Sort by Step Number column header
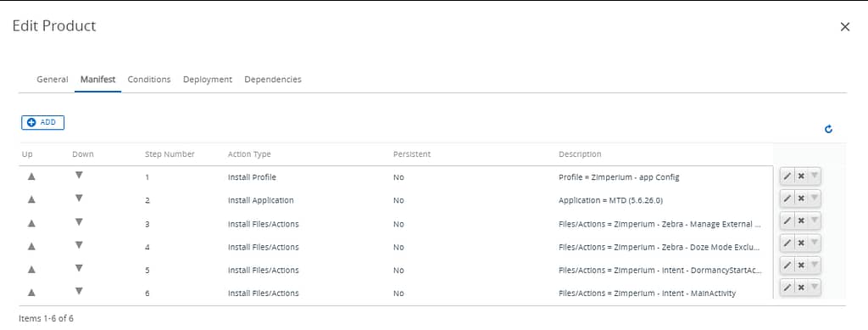 (170, 154)
